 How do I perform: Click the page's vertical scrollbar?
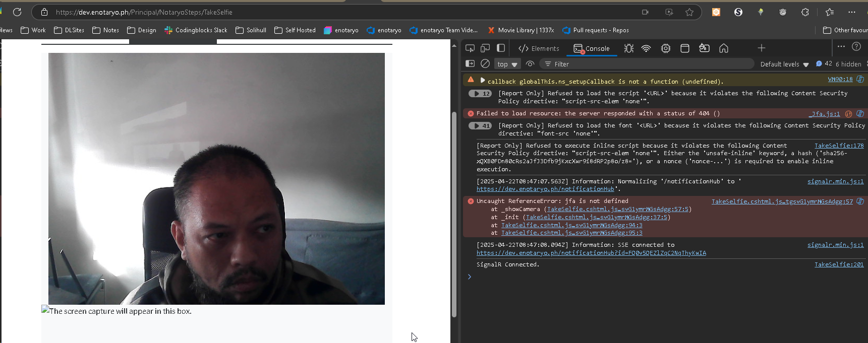[x=454, y=212]
